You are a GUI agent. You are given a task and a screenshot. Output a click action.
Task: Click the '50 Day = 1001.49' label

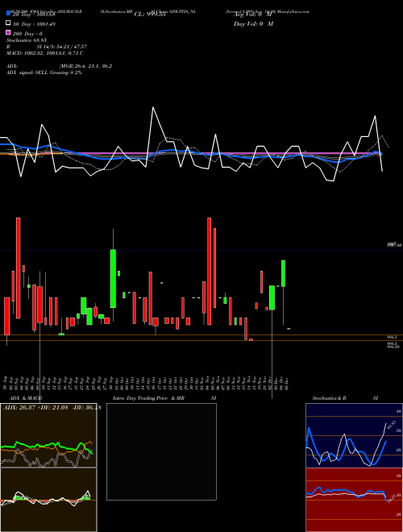35,24
